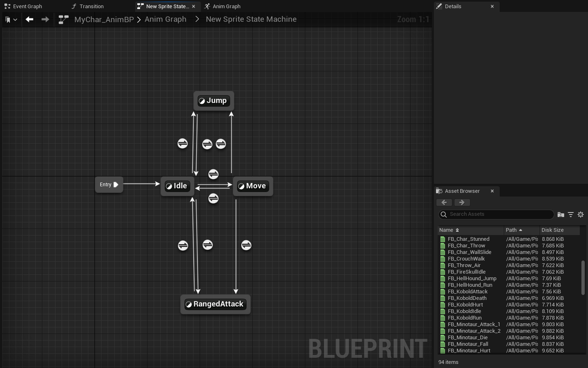Click the Asset Browser vertical scrollbar
588x368 pixels.
point(583,277)
